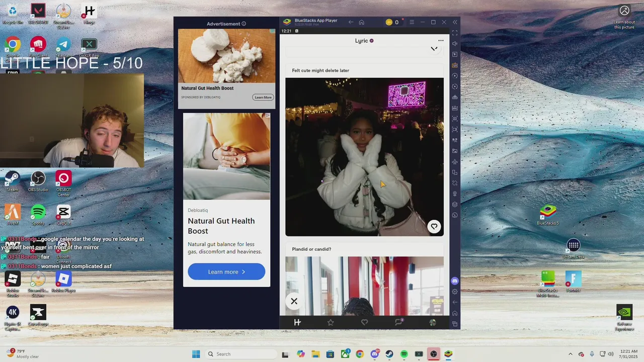This screenshot has width=644, height=362.
Task: Click the top ad's cheese image
Action: tap(226, 56)
